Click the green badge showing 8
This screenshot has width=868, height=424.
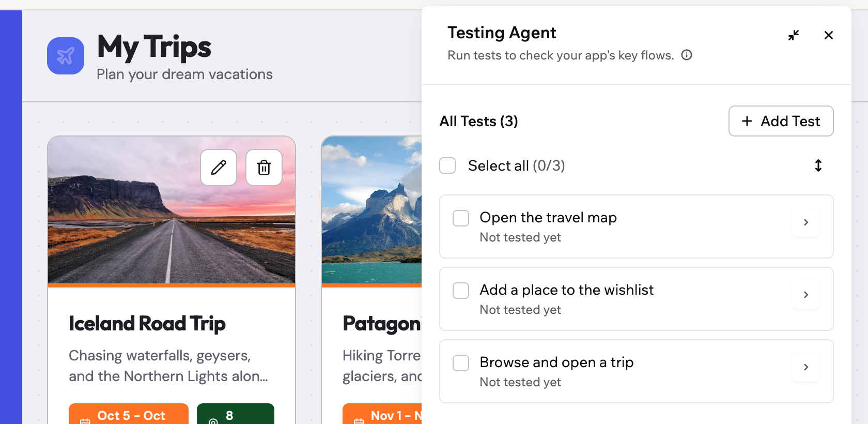(x=236, y=415)
